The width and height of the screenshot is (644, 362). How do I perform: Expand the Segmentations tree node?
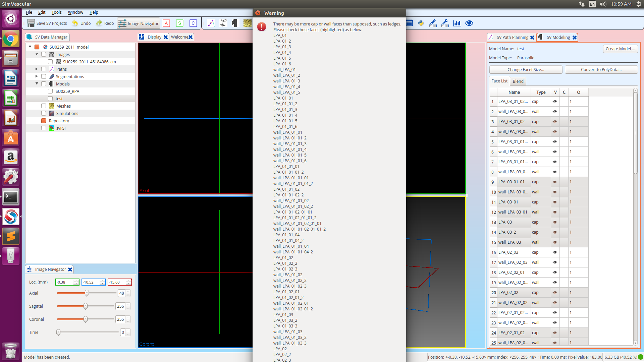tap(36, 76)
